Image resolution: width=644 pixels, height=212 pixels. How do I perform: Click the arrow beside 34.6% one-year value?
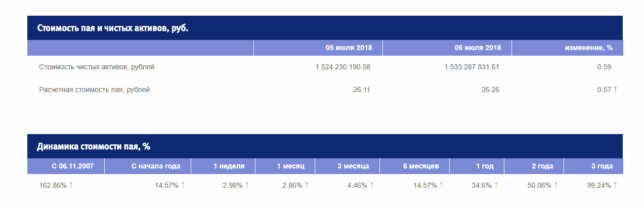496,185
